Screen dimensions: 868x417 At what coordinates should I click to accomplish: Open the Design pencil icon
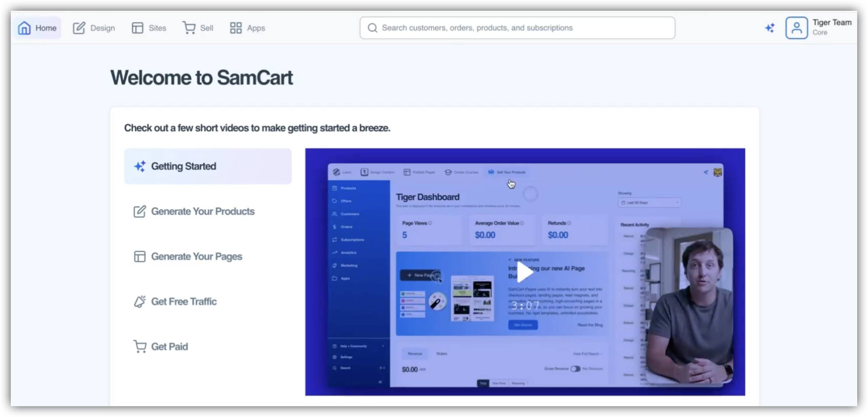coord(79,28)
